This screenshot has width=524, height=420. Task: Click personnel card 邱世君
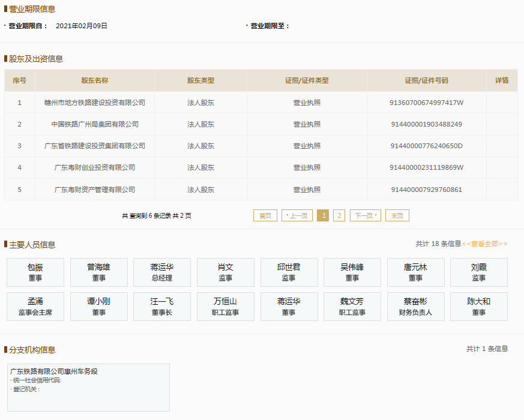pyautogui.click(x=289, y=272)
